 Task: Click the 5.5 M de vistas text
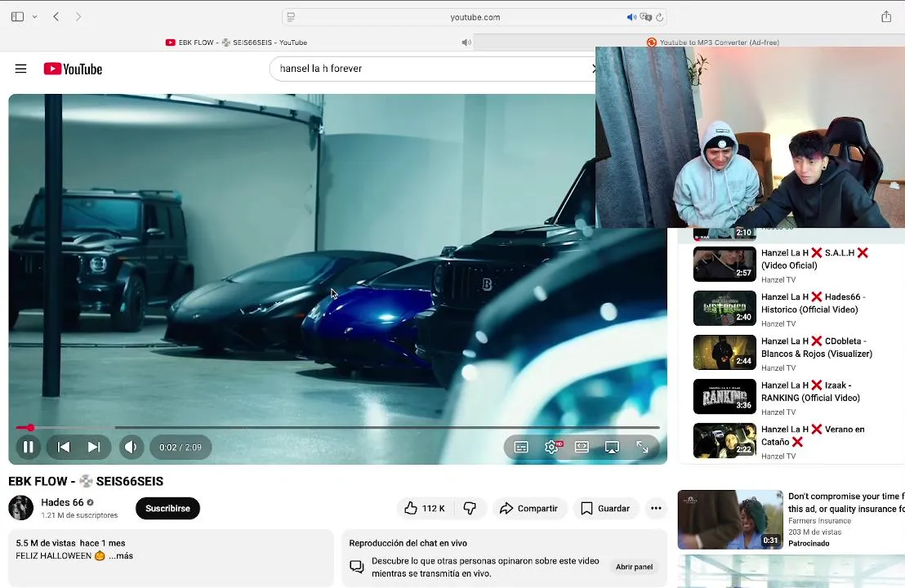[x=46, y=543]
